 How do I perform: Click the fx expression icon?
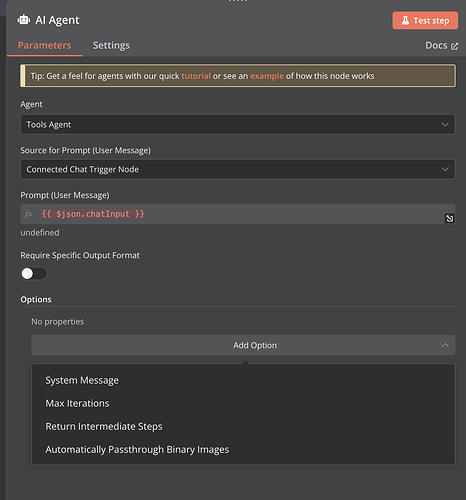29,214
